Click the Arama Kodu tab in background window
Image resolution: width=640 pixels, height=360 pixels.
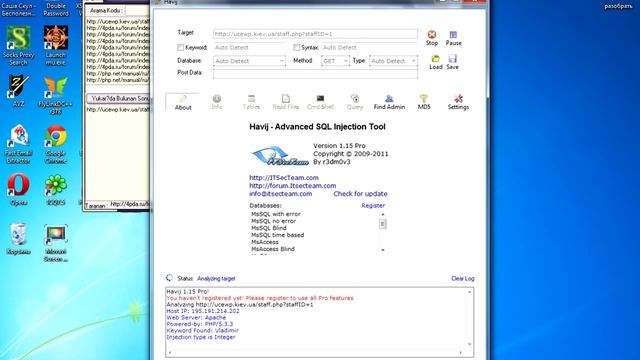(105, 10)
